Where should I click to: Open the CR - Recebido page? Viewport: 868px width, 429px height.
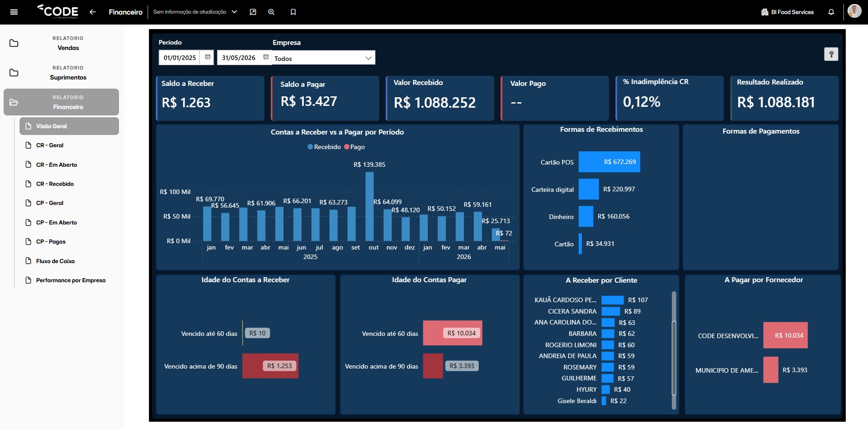pyautogui.click(x=69, y=184)
